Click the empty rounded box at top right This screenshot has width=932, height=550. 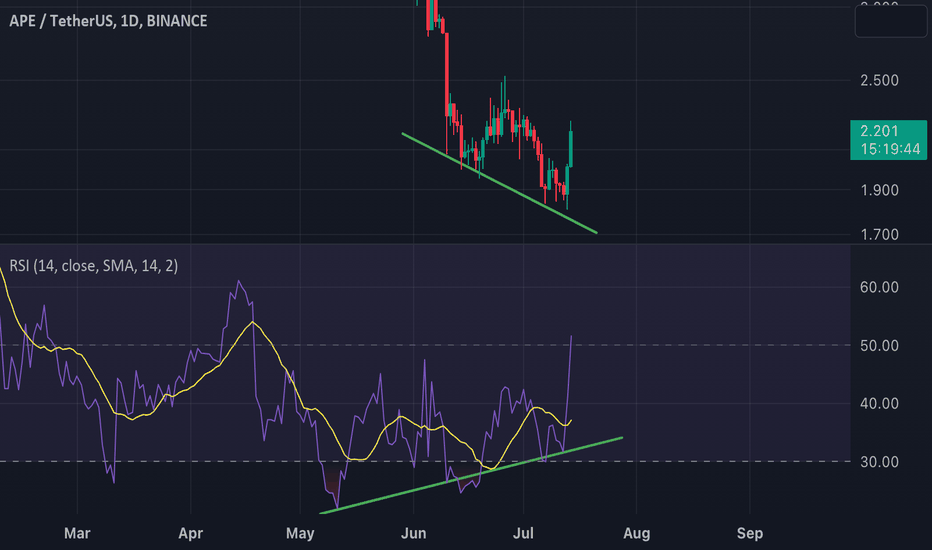pos(890,20)
